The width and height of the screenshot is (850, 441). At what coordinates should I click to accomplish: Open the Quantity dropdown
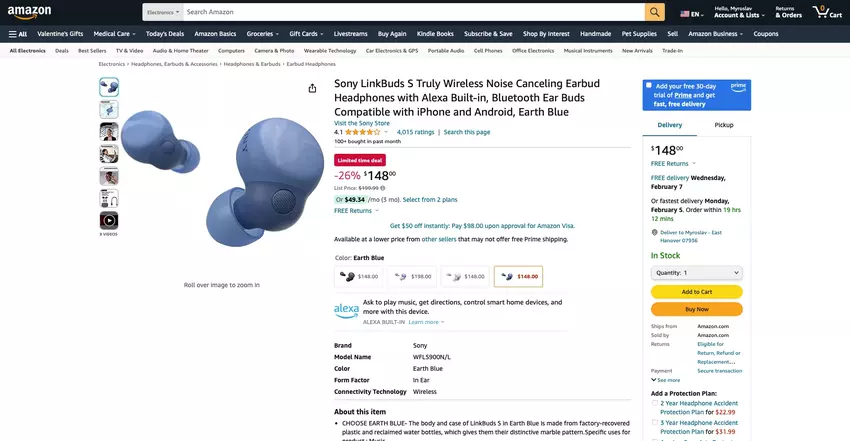697,273
